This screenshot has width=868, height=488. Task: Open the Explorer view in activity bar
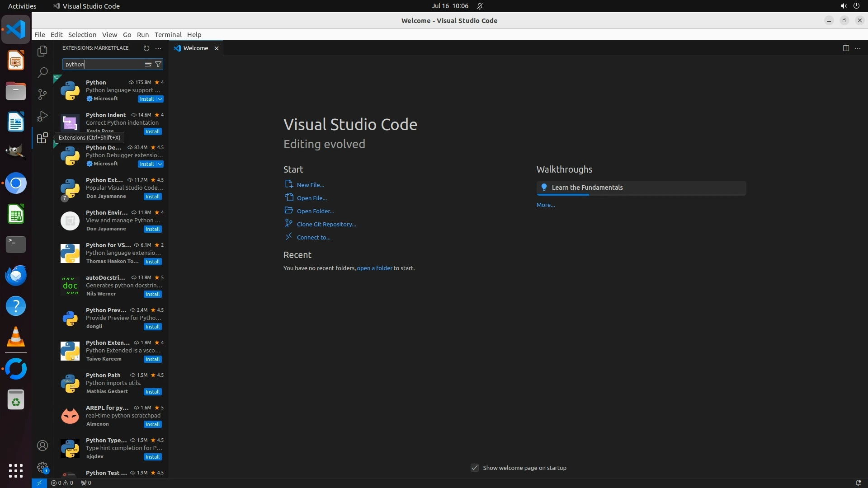pos(42,51)
